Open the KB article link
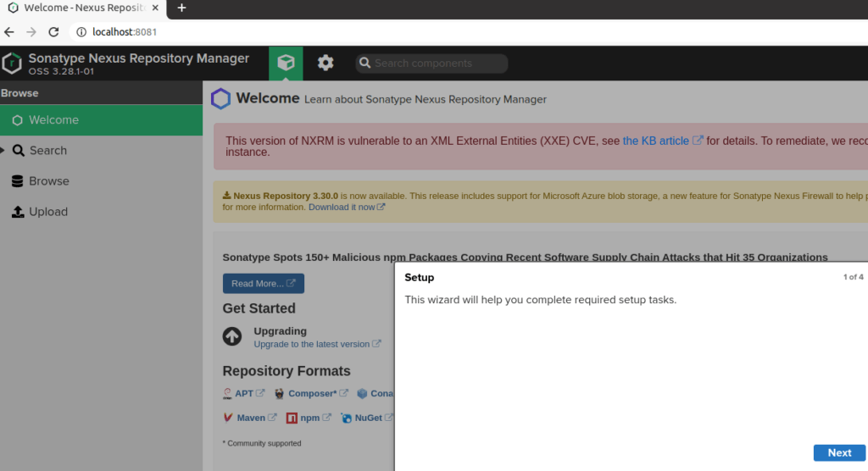 (656, 141)
